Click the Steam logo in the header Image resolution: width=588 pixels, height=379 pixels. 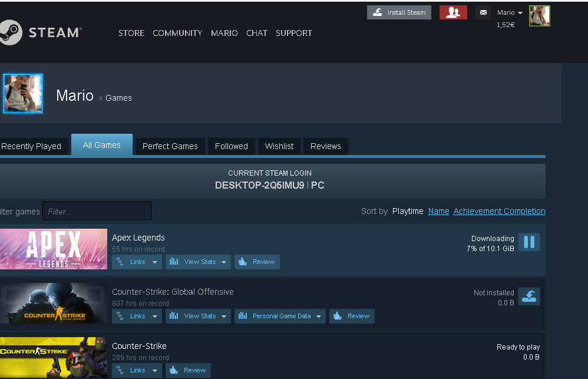[40, 33]
